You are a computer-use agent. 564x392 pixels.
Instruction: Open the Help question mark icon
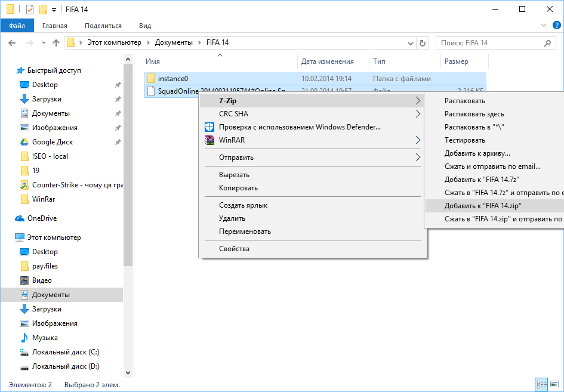556,25
